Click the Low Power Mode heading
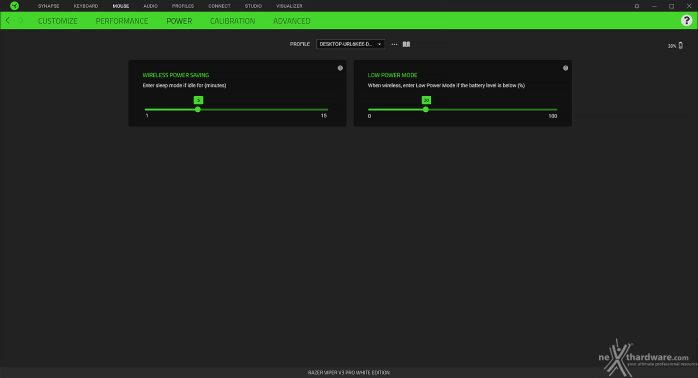This screenshot has width=698, height=378. pos(393,75)
